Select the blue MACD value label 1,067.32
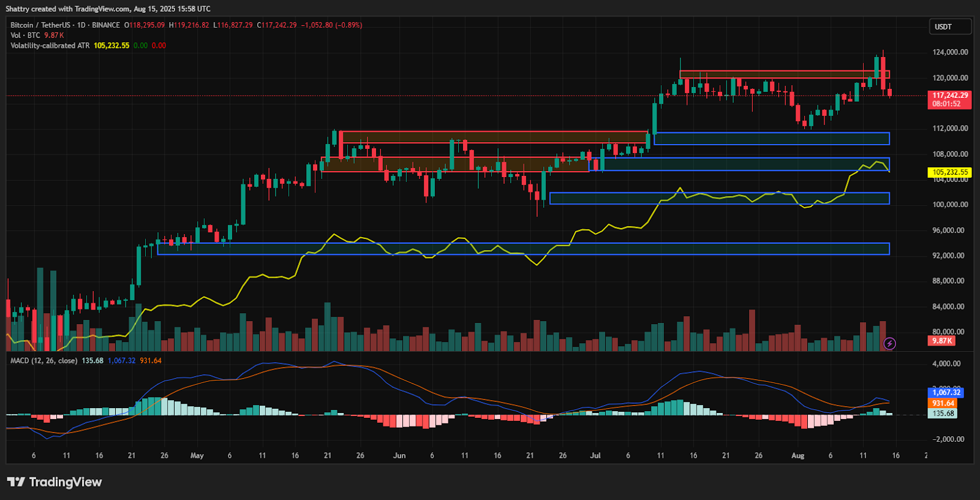The width and height of the screenshot is (980, 500). 947,392
